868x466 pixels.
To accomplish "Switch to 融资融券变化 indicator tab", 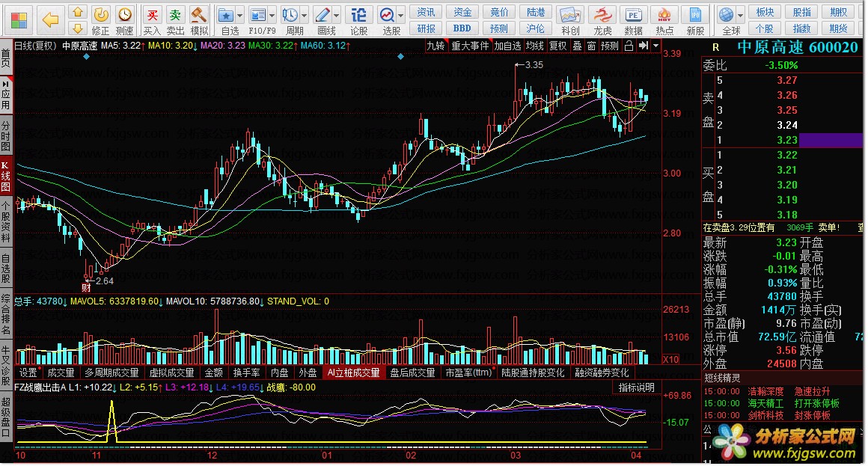I will point(602,373).
